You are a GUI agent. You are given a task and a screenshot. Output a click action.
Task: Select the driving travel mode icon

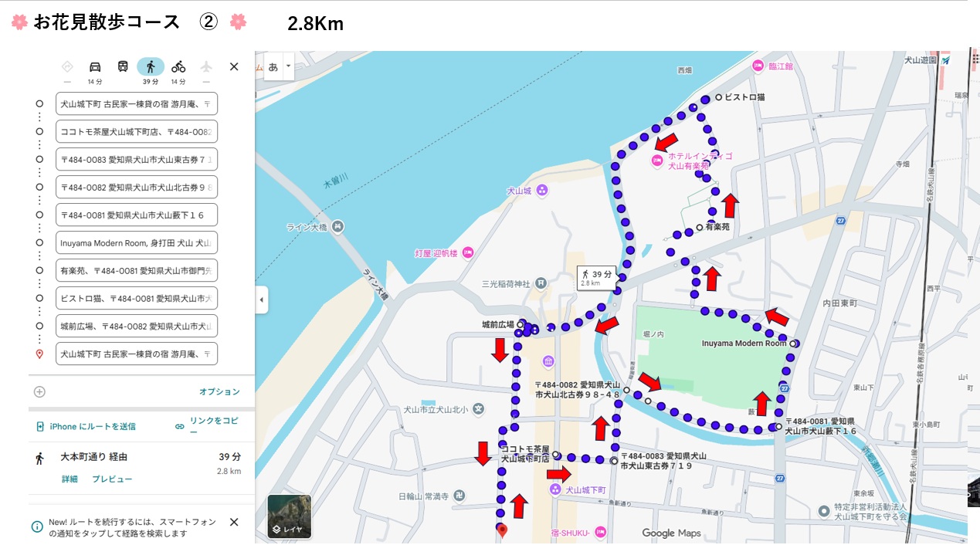pyautogui.click(x=95, y=66)
